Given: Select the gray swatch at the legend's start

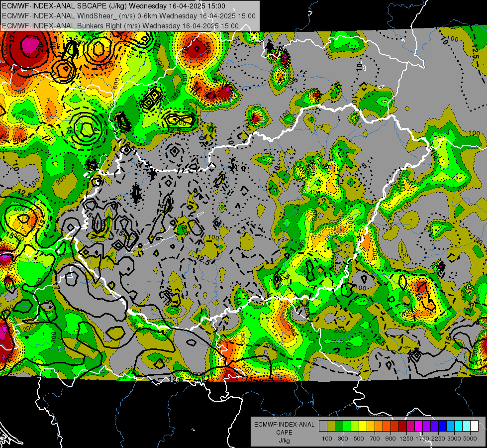Looking at the screenshot, I should tap(323, 426).
